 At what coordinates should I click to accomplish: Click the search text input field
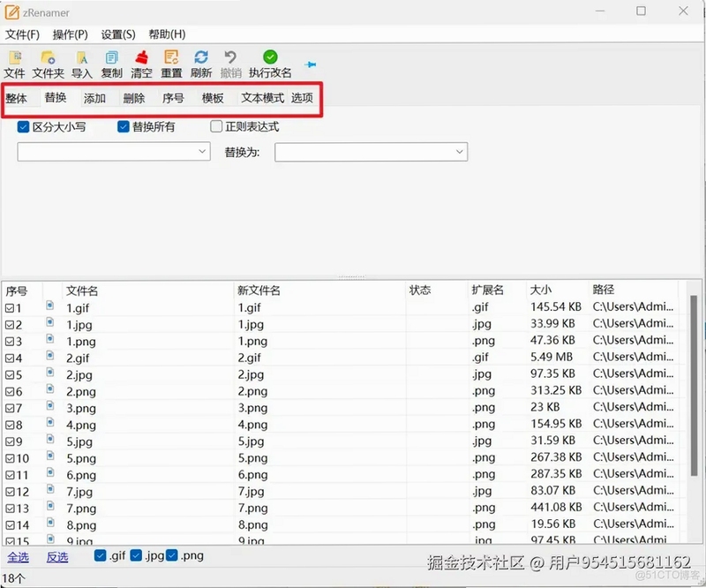pos(114,151)
